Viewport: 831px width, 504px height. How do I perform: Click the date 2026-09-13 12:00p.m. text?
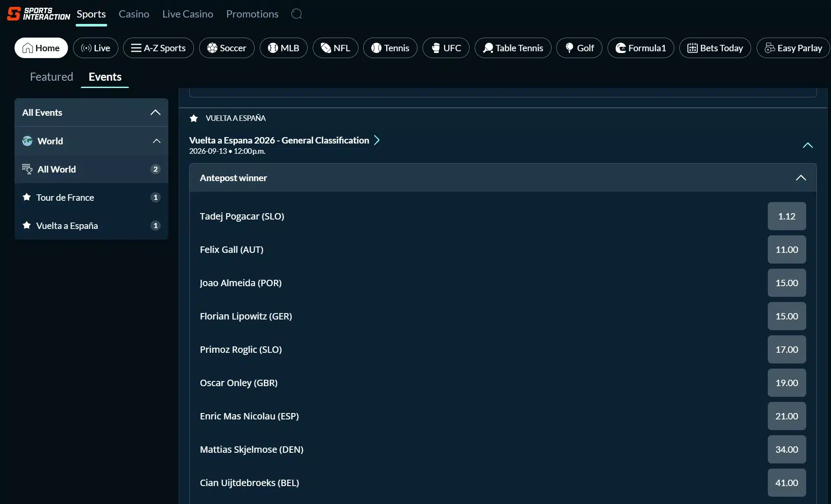(x=227, y=151)
